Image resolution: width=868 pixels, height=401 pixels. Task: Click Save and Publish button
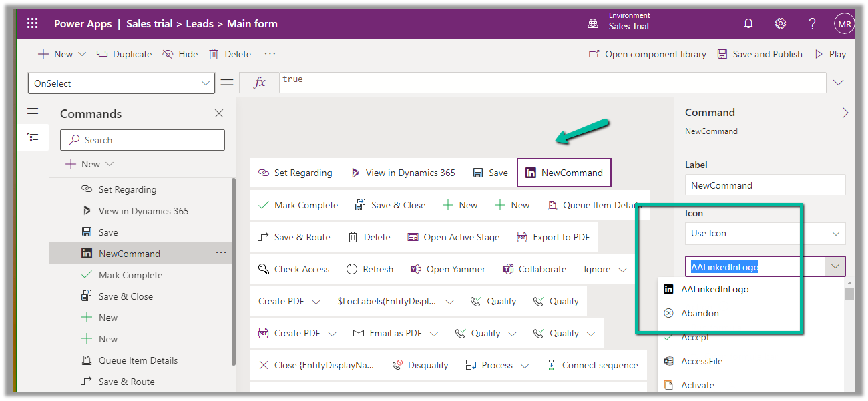pyautogui.click(x=760, y=54)
